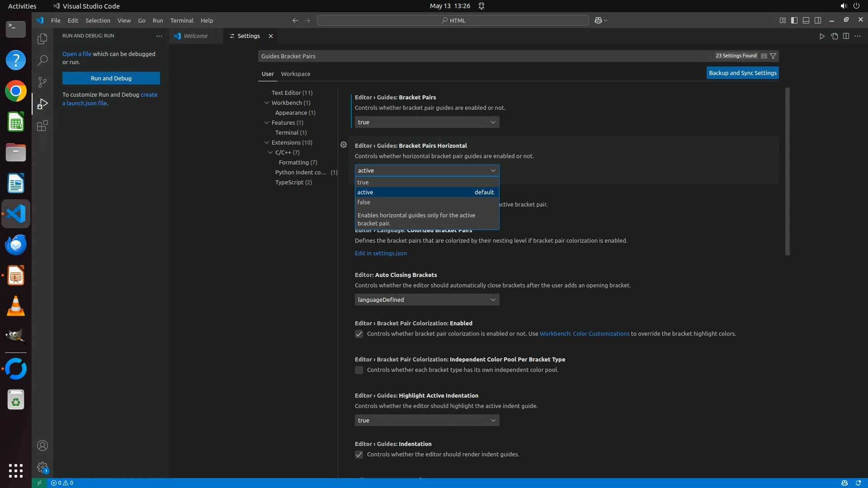Uncheck the Guides Indentation checkbox
The width and height of the screenshot is (868, 488).
point(359,455)
